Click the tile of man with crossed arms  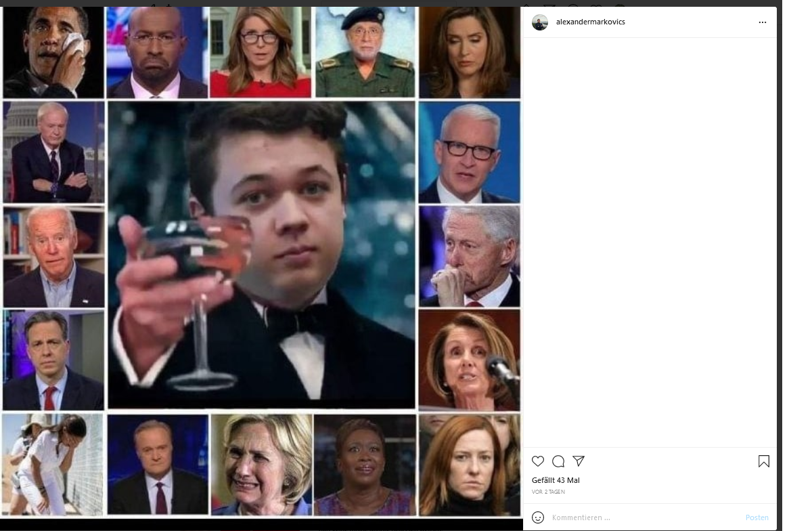(x=53, y=152)
